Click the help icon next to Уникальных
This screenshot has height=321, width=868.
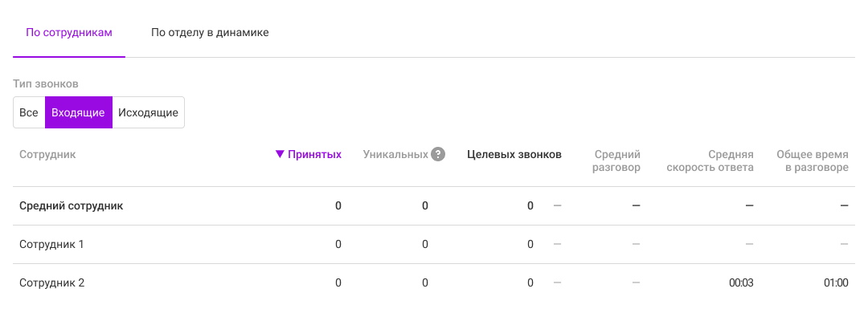[438, 155]
